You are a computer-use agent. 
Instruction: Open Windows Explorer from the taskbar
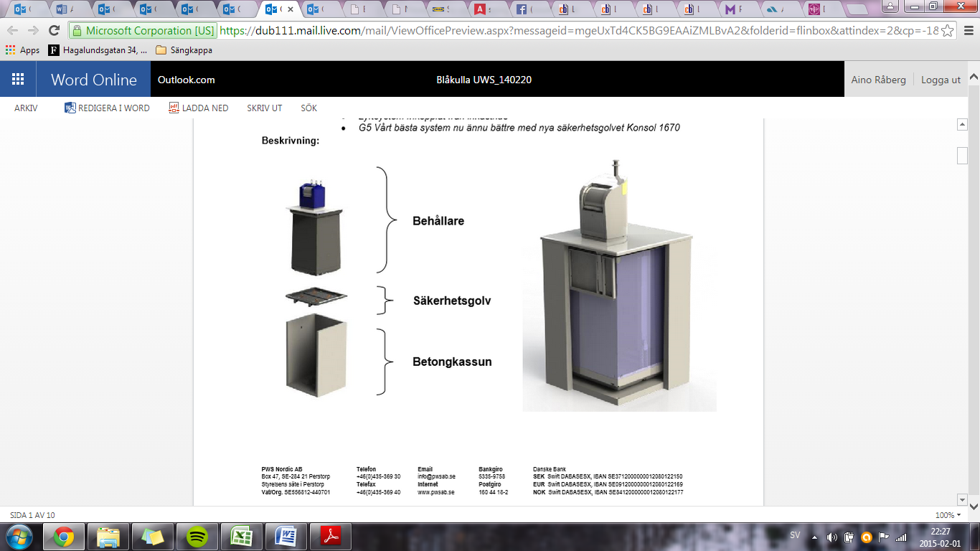point(108,537)
